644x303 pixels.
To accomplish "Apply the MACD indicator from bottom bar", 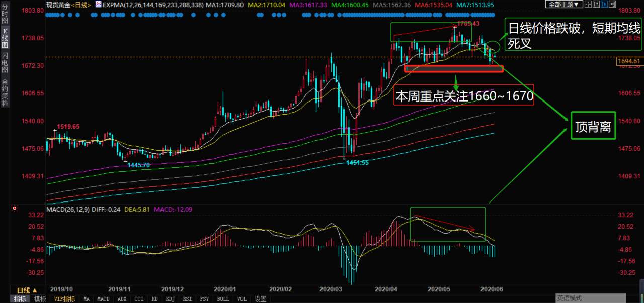I will tap(104, 299).
